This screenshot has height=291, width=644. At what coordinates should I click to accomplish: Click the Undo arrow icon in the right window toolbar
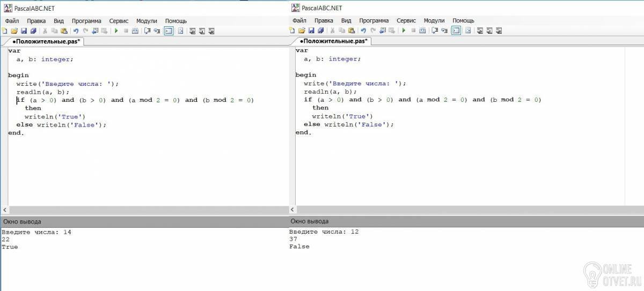[x=363, y=31]
